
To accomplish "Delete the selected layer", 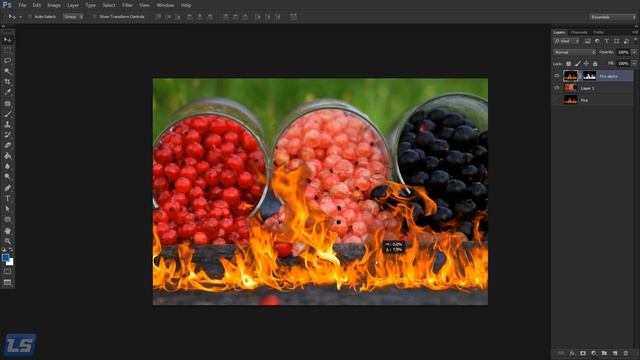I will pos(626,353).
